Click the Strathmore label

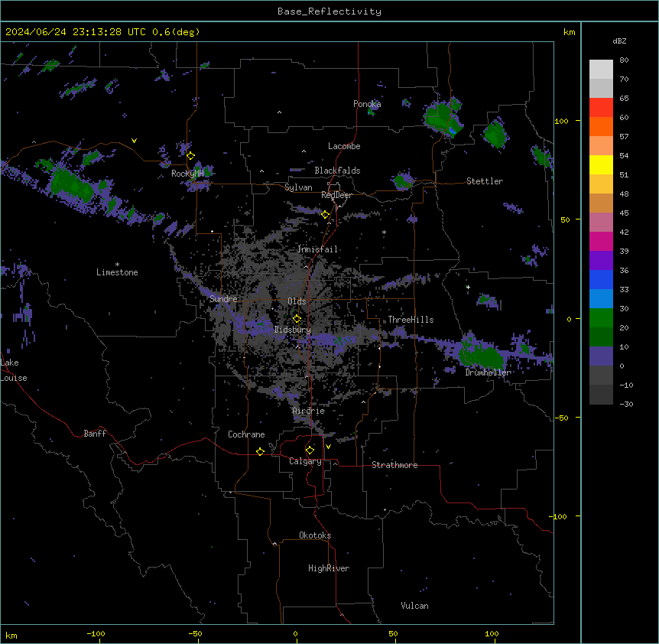[394, 465]
